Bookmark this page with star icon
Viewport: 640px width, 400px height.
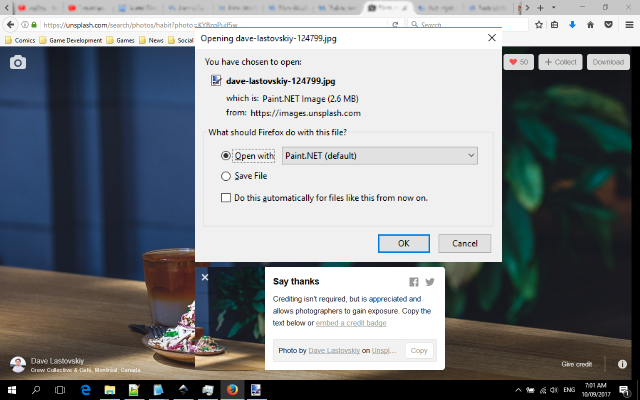click(x=539, y=25)
